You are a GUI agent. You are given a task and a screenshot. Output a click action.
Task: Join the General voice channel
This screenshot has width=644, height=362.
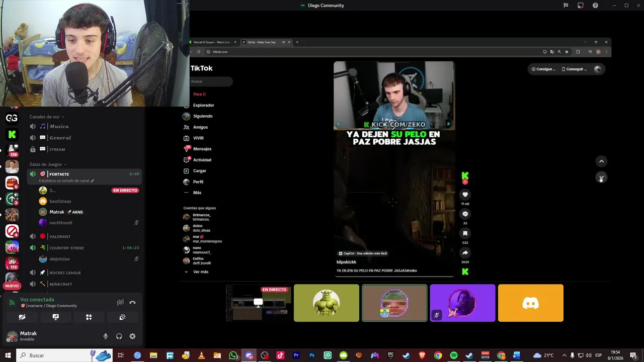point(83,138)
